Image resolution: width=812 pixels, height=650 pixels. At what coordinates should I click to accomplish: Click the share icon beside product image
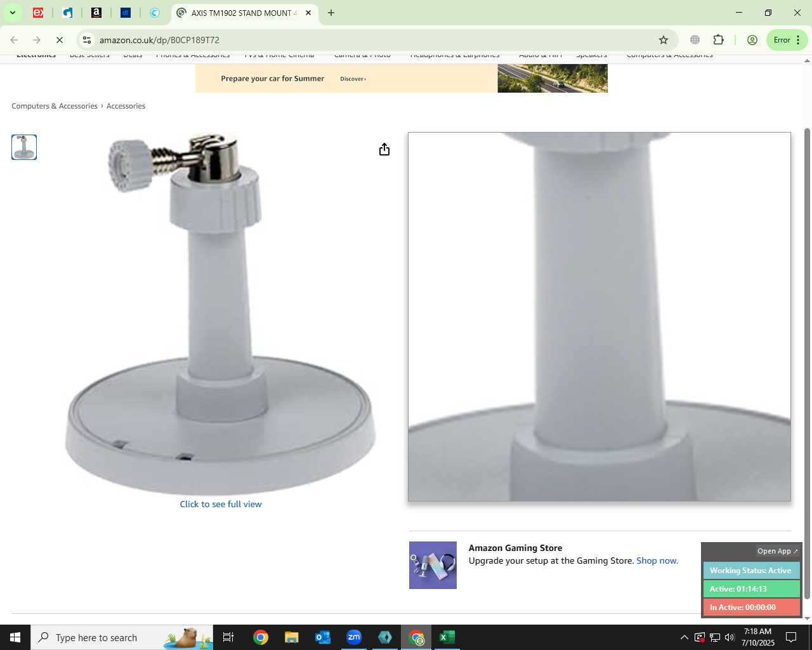coord(384,149)
